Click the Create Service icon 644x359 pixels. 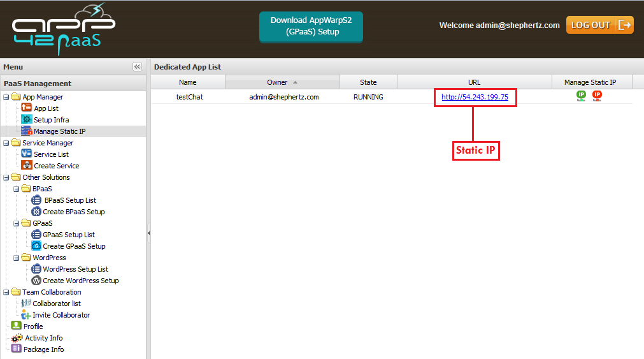(26, 165)
